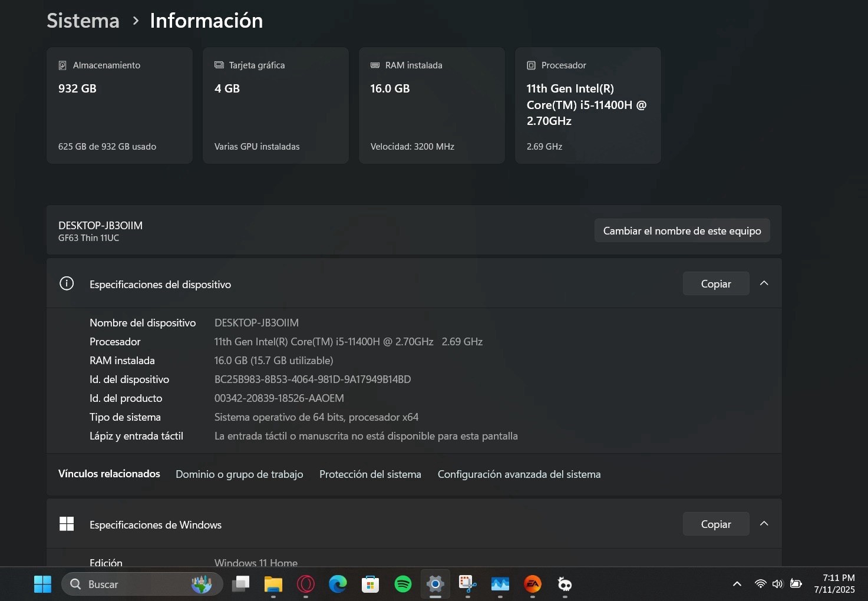The height and width of the screenshot is (601, 868).
Task: Show hidden system tray icons
Action: coord(737,584)
